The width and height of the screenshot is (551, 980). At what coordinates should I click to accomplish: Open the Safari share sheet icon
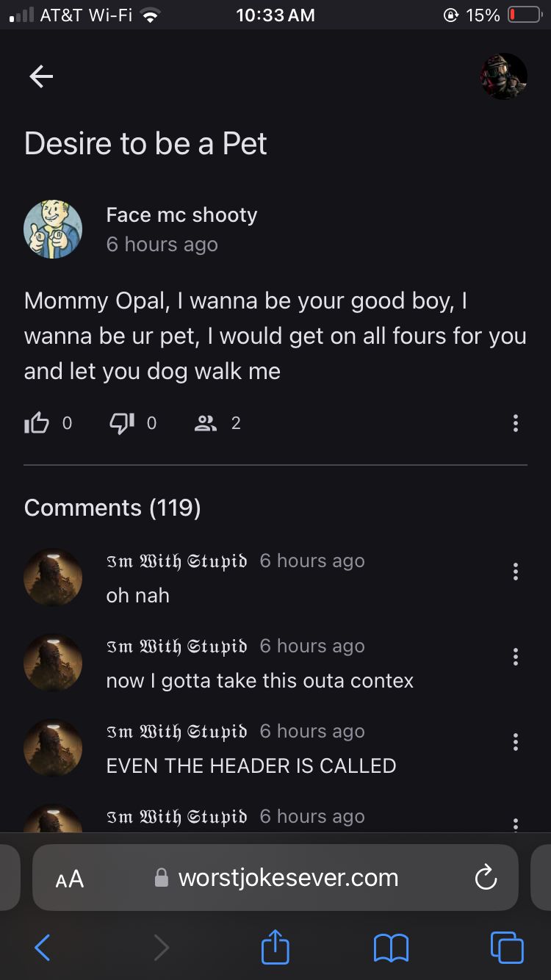[275, 946]
